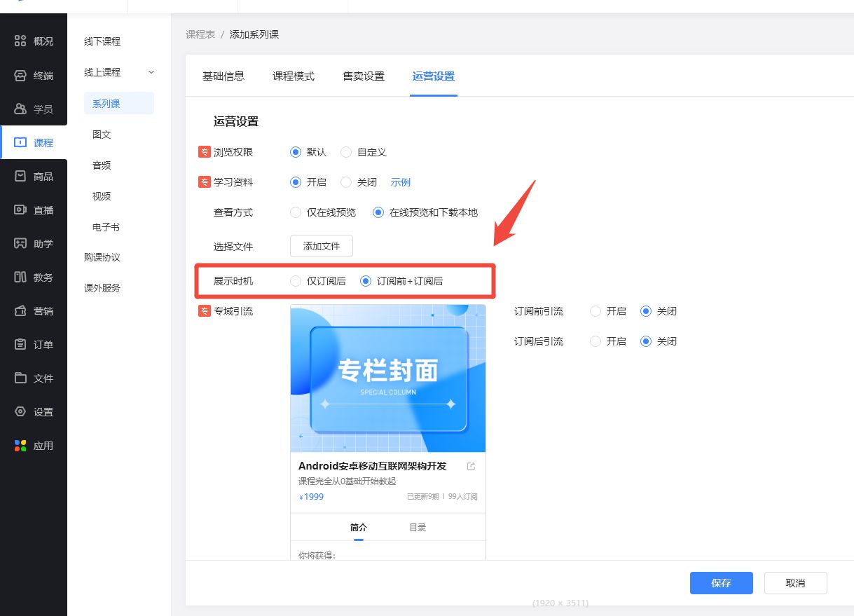Click the 专栏封面 preview image

click(x=387, y=378)
